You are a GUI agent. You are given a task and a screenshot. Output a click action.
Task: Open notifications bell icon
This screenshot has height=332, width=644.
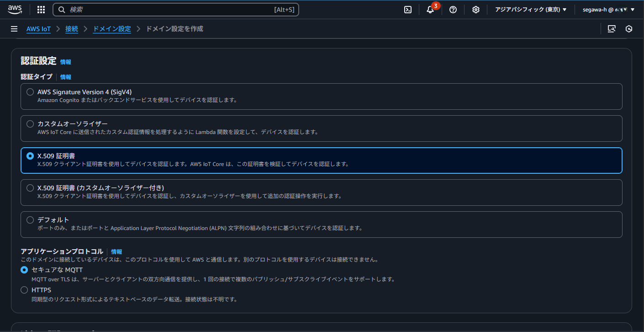point(430,10)
